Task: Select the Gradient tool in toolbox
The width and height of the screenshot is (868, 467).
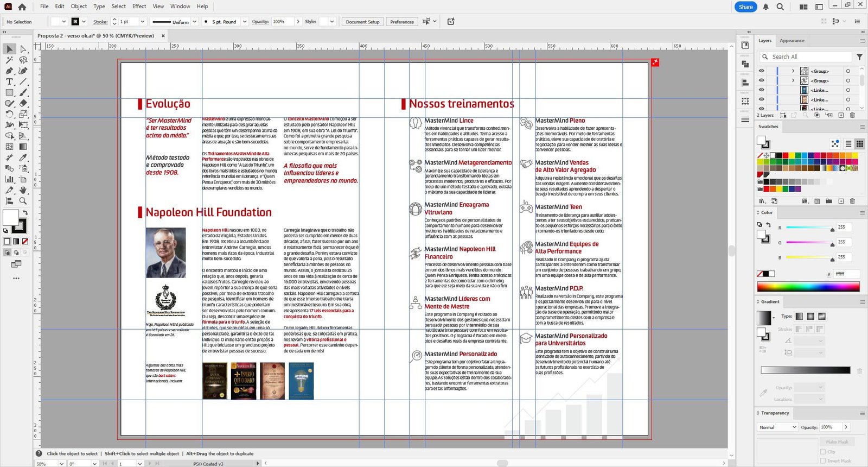Action: (x=23, y=147)
